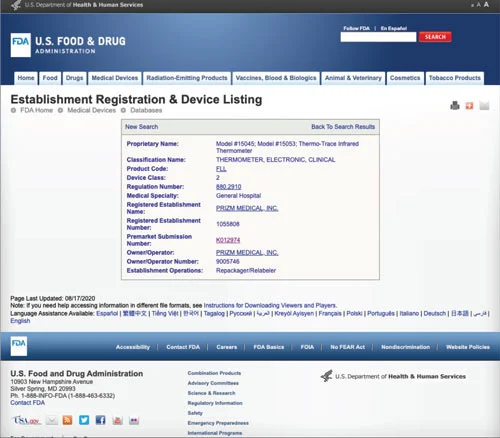500x438 pixels.
Task: Select Tagalog language assistance
Action: 214,313
